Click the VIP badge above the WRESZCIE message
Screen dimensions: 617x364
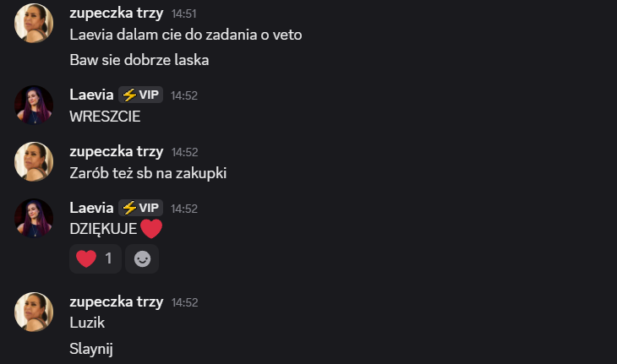[140, 95]
